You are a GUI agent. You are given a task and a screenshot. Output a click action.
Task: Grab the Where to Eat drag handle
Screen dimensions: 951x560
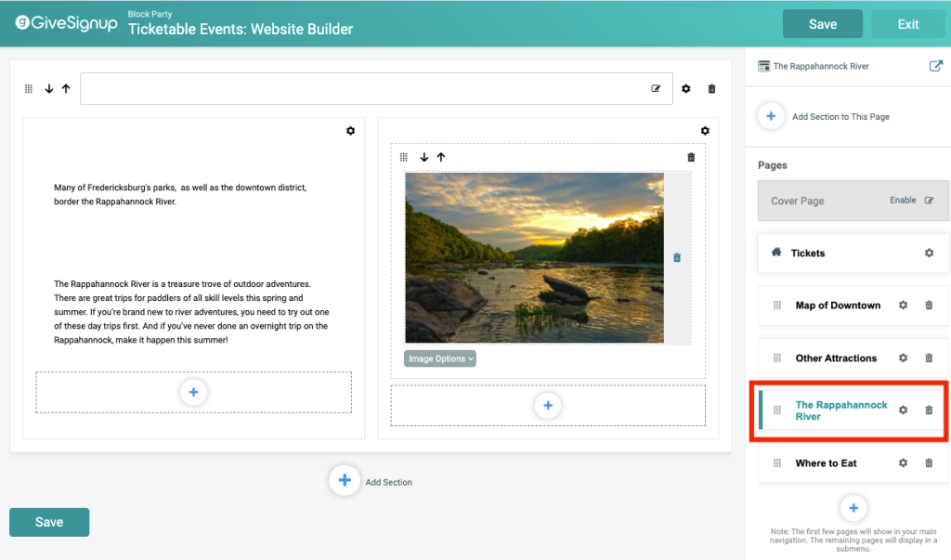[777, 462]
